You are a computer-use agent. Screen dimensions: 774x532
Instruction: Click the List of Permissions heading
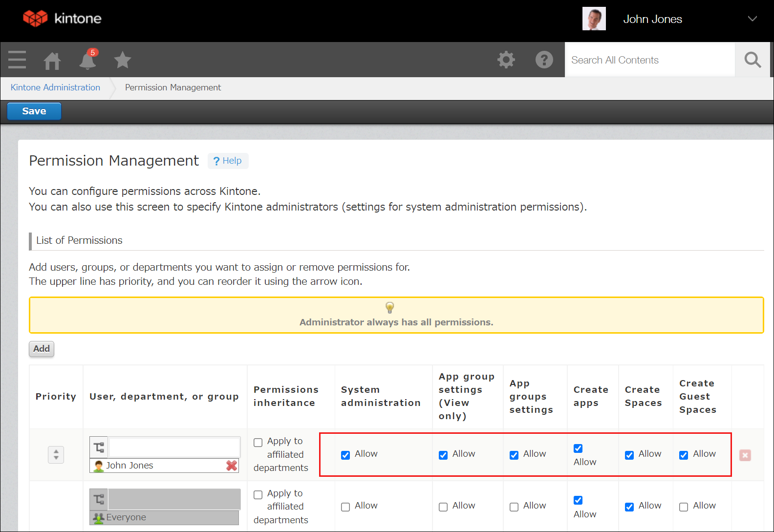(x=79, y=240)
